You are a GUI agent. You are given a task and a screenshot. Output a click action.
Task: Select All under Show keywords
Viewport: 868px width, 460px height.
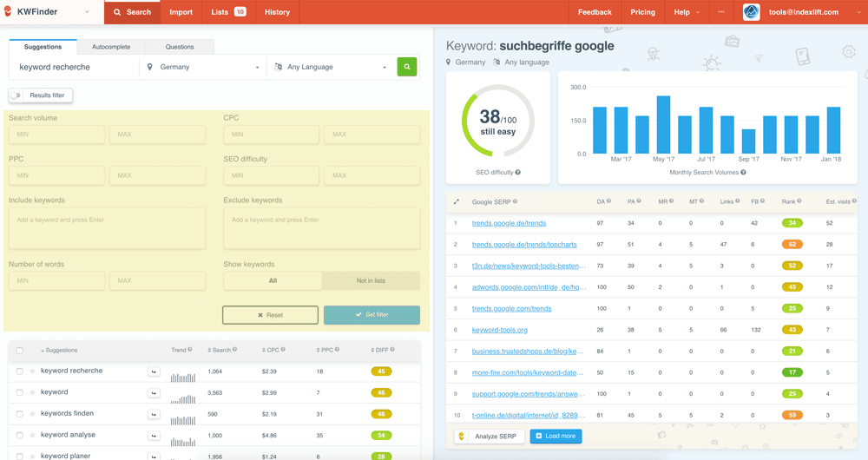273,280
